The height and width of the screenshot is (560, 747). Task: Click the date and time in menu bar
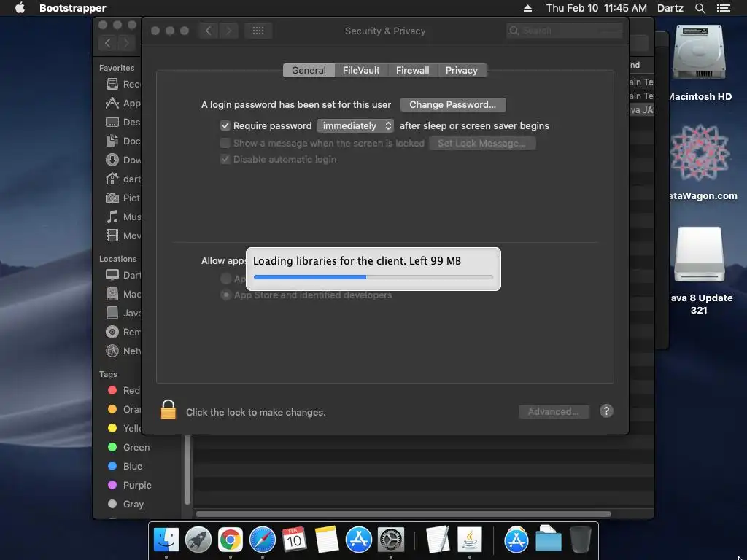(597, 8)
